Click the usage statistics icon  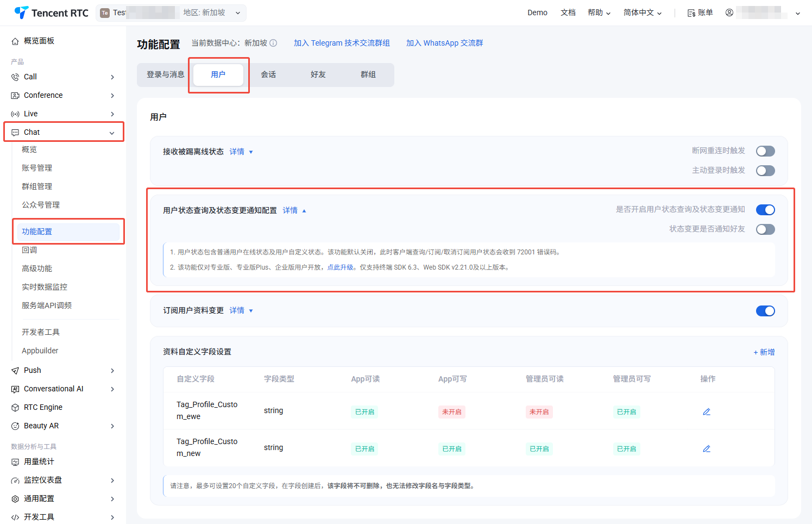[15, 462]
